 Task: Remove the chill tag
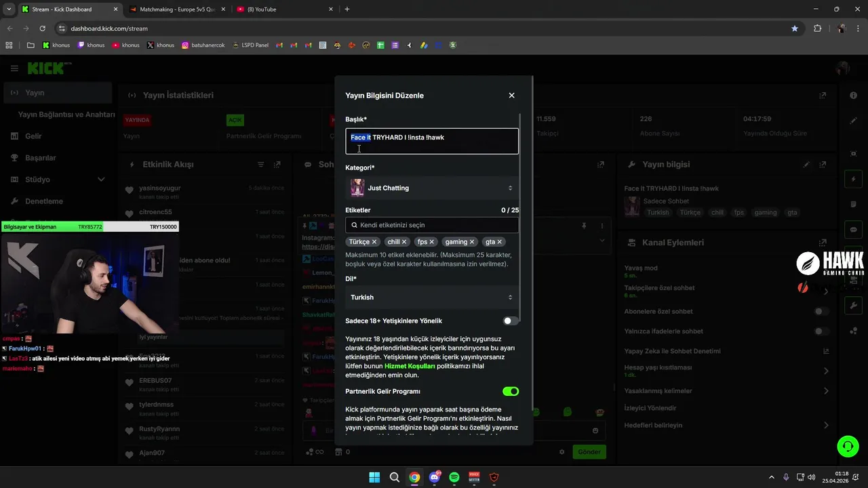(x=404, y=242)
